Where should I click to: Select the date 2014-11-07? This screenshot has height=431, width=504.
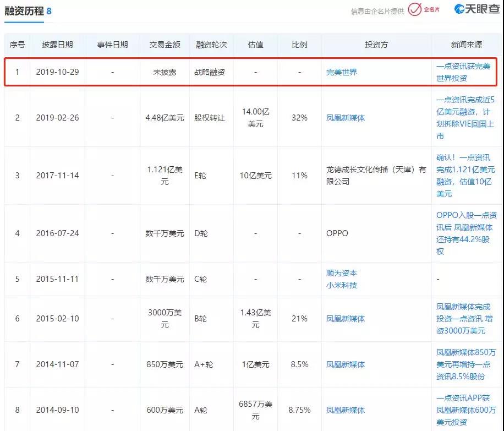click(x=58, y=364)
